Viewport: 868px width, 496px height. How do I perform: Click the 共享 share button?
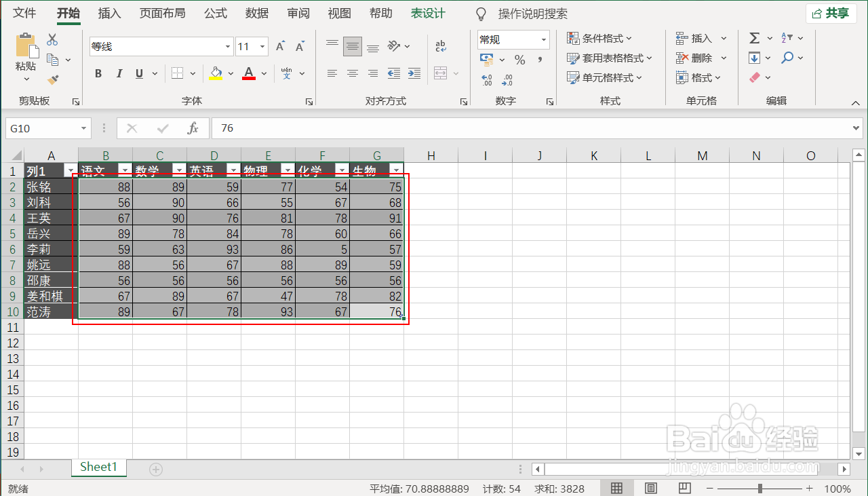point(831,14)
